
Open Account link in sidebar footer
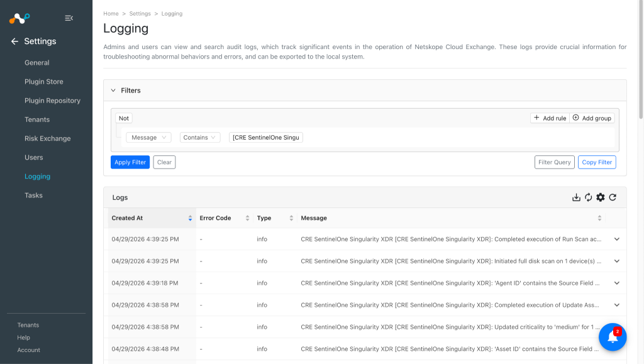[x=29, y=350]
